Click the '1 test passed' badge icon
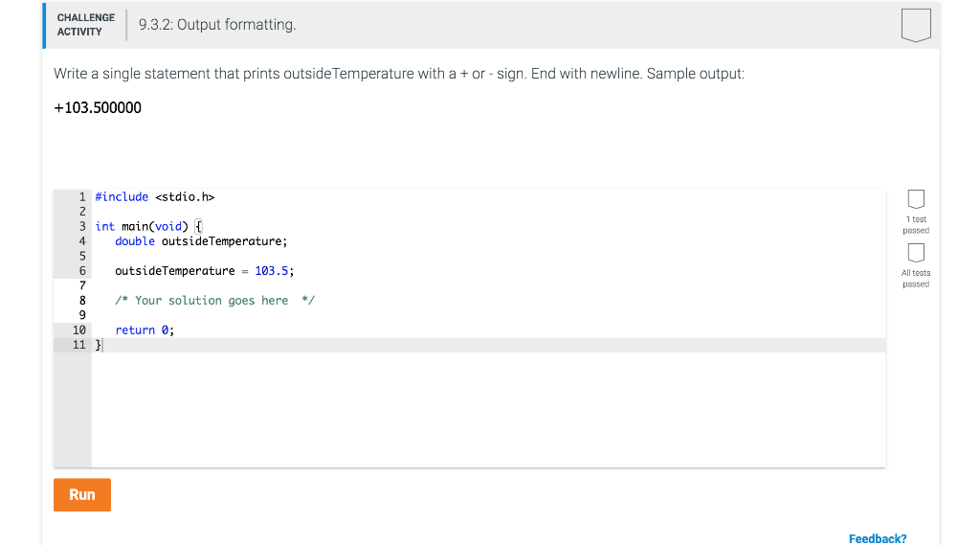 point(916,199)
